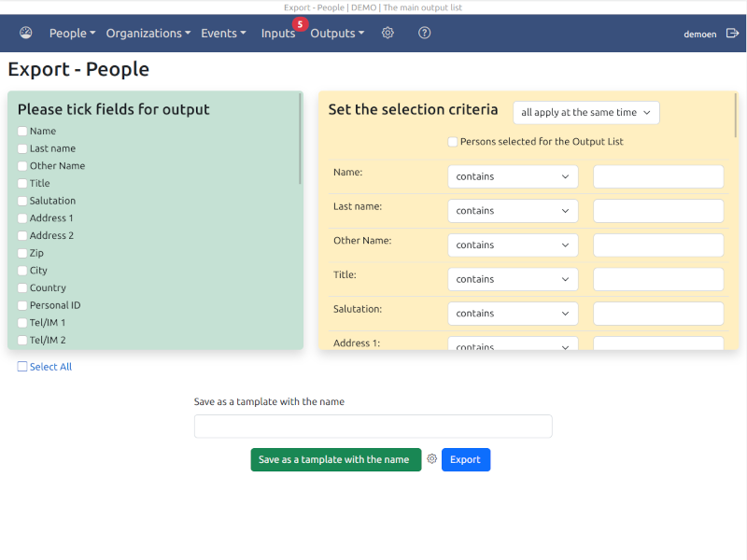
Task: Tick the Country field checkbox
Action: (x=21, y=288)
